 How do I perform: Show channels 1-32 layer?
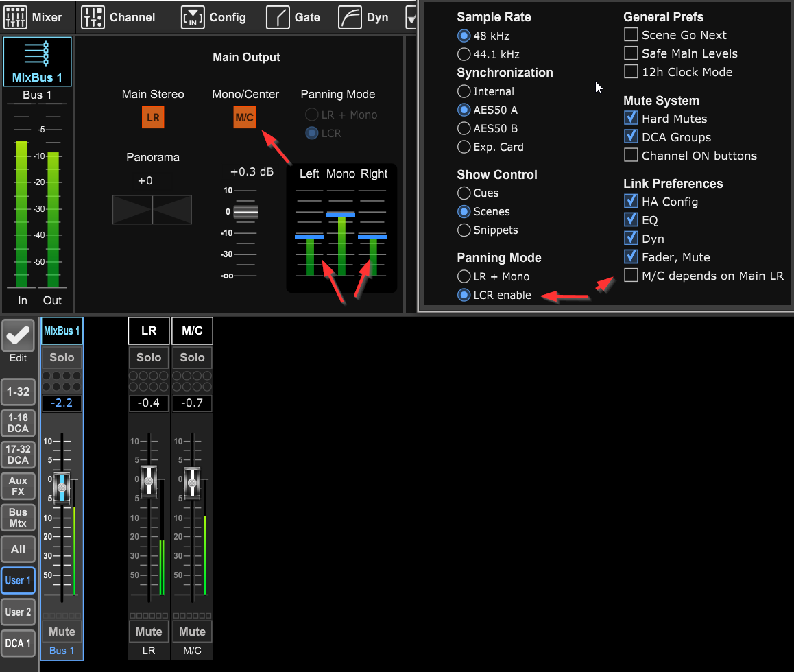pyautogui.click(x=19, y=392)
